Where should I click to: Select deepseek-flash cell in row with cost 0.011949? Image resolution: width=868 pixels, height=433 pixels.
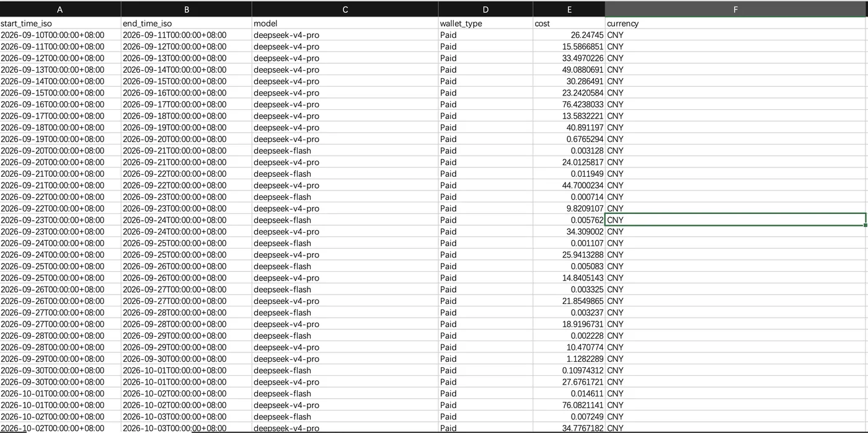point(345,174)
